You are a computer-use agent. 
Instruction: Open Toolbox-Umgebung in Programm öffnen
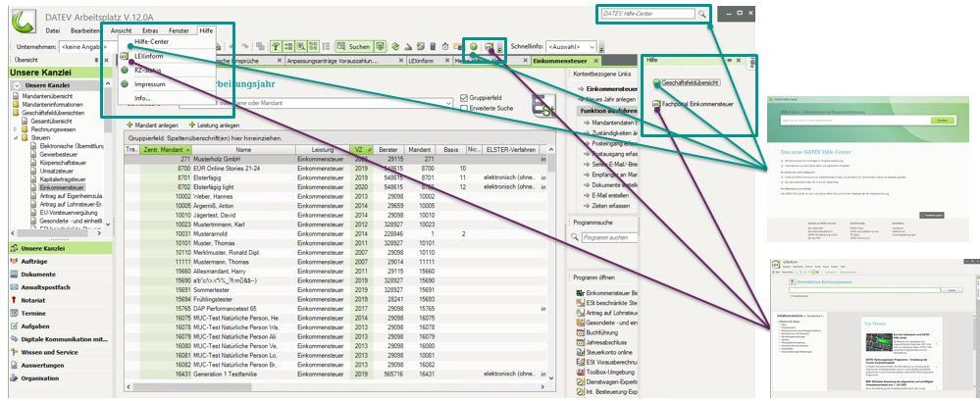tap(605, 373)
